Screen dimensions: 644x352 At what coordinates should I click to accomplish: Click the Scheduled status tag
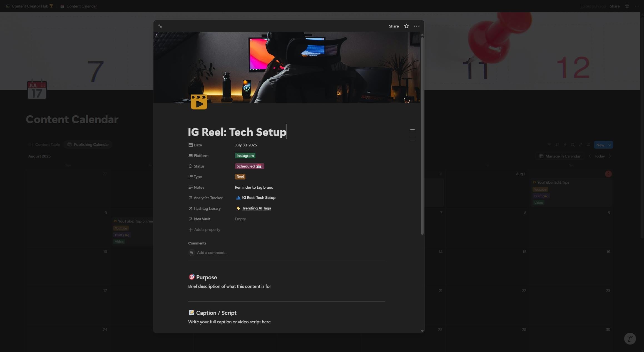coord(249,166)
